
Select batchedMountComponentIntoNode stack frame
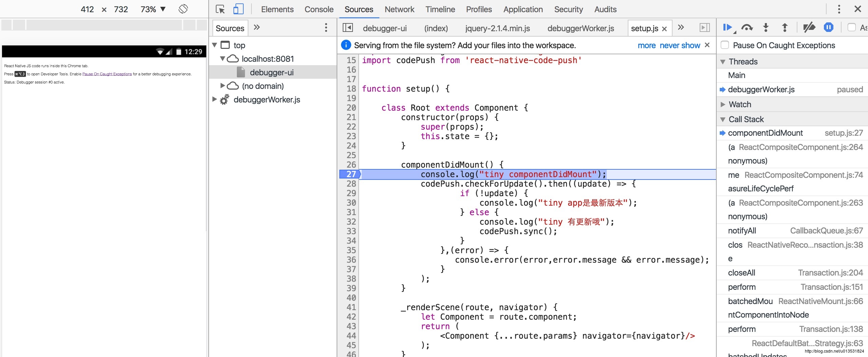click(x=792, y=308)
